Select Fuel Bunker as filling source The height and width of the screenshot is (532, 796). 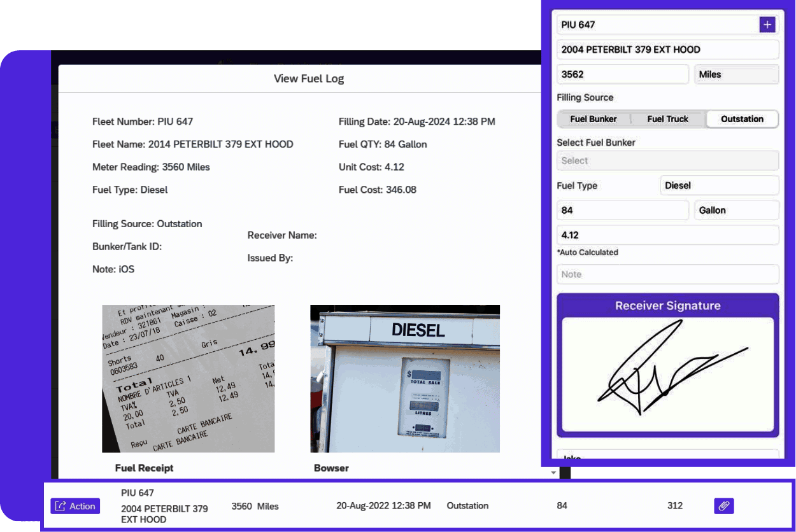coord(593,119)
